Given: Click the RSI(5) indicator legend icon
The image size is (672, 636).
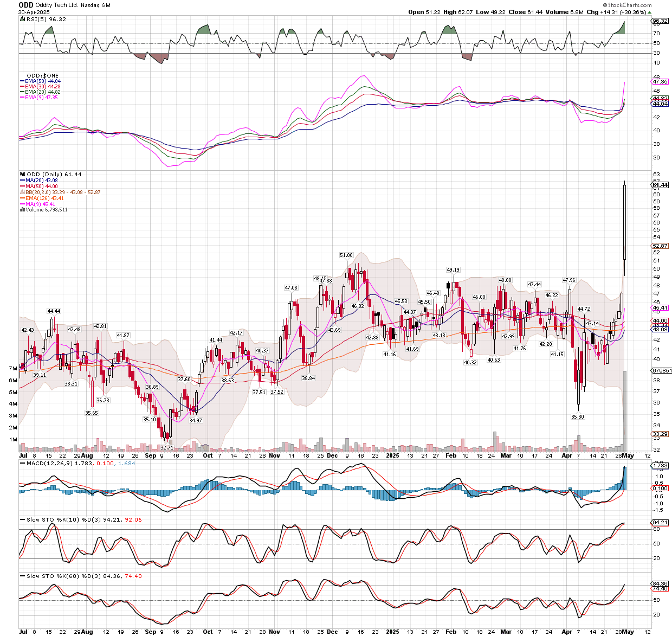Looking at the screenshot, I should (22, 20).
